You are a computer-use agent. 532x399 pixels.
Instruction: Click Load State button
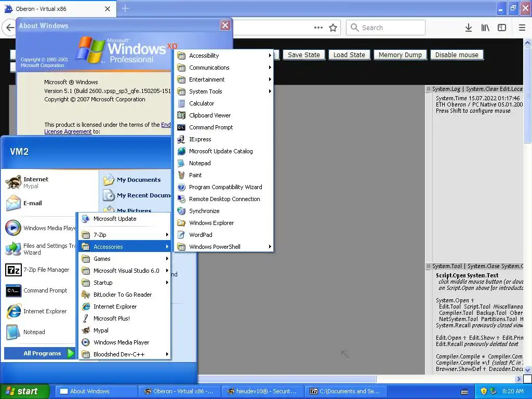pos(349,55)
